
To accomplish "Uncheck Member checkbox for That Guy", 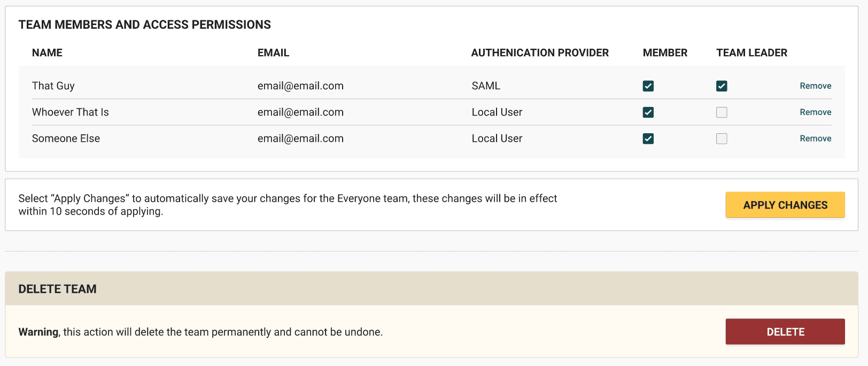I will tap(648, 86).
